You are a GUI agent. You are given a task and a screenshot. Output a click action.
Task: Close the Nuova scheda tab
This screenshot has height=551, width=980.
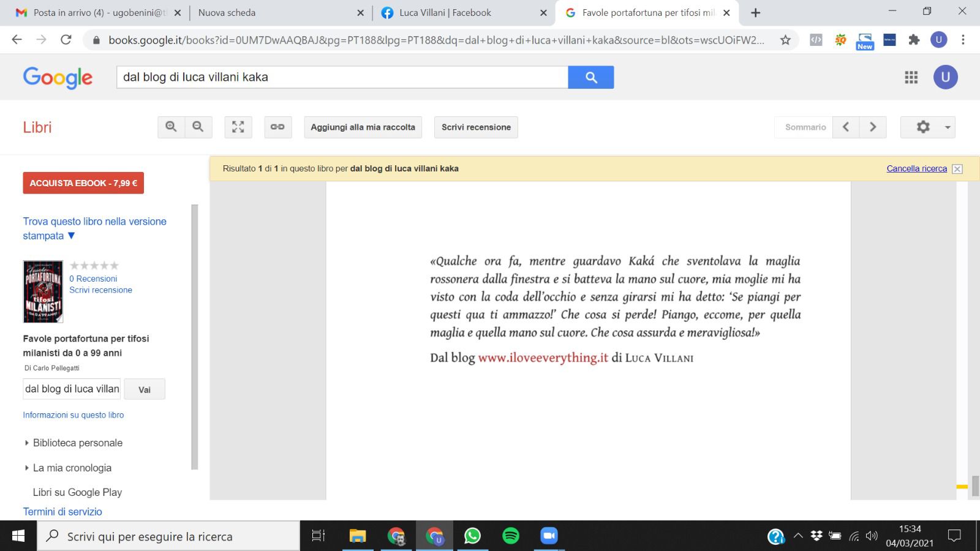pyautogui.click(x=360, y=13)
